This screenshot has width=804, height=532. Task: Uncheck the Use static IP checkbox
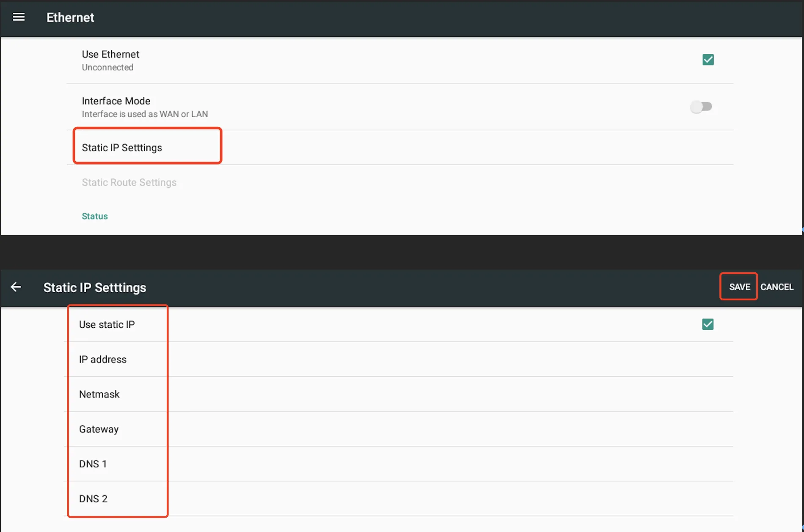click(x=708, y=324)
